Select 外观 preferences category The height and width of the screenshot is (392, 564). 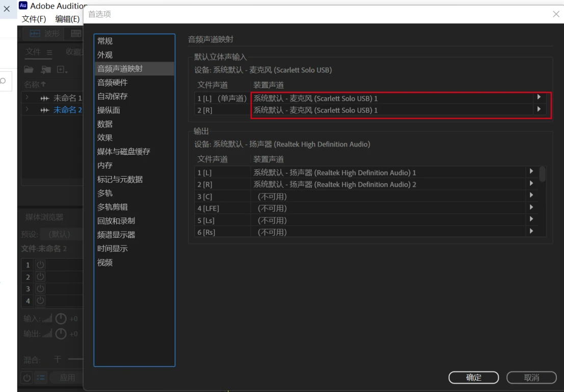pos(135,55)
